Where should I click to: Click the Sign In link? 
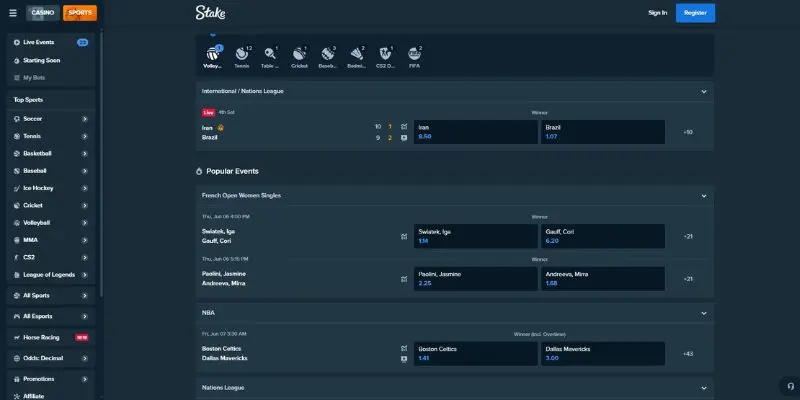coord(657,13)
